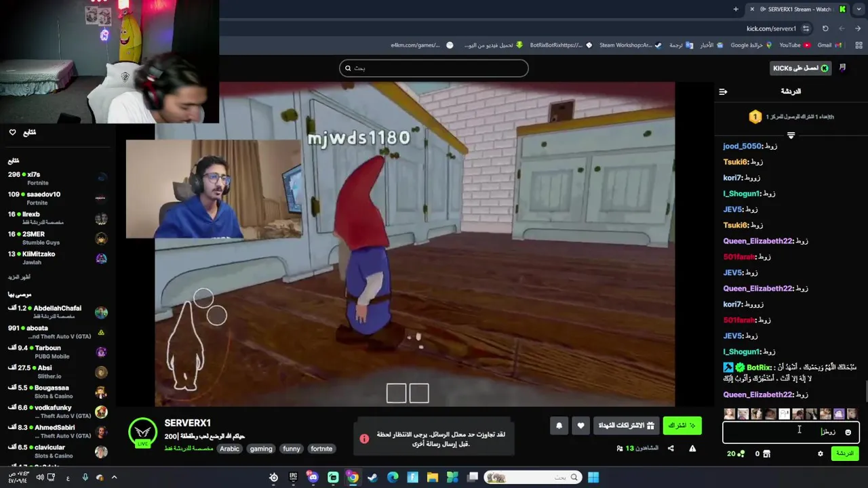Screen dimensions: 868x488
Task: Open Google Maps bookmark
Action: [x=751, y=45]
